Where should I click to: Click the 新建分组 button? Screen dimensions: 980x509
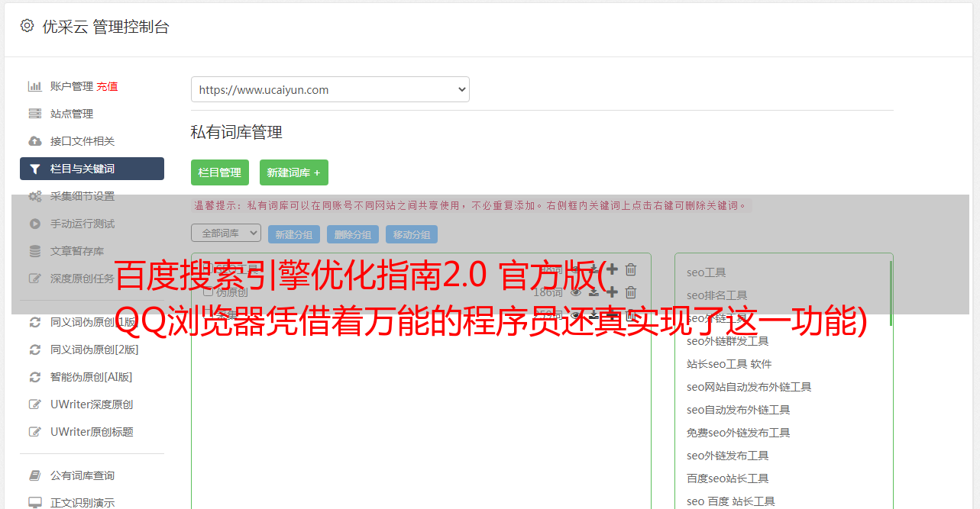[x=294, y=234]
